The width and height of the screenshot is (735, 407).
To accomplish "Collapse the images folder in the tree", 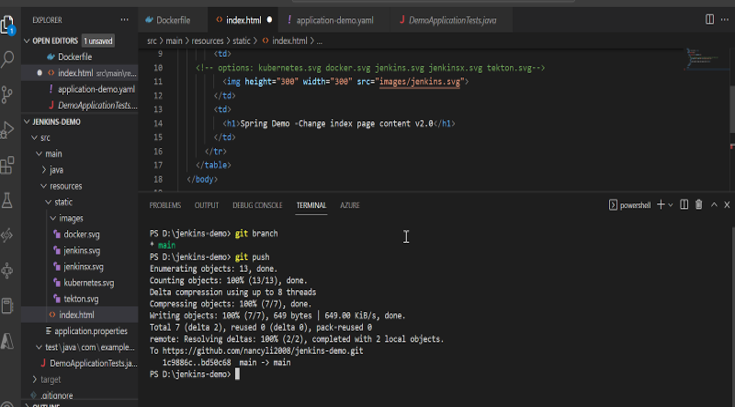I will (x=70, y=218).
